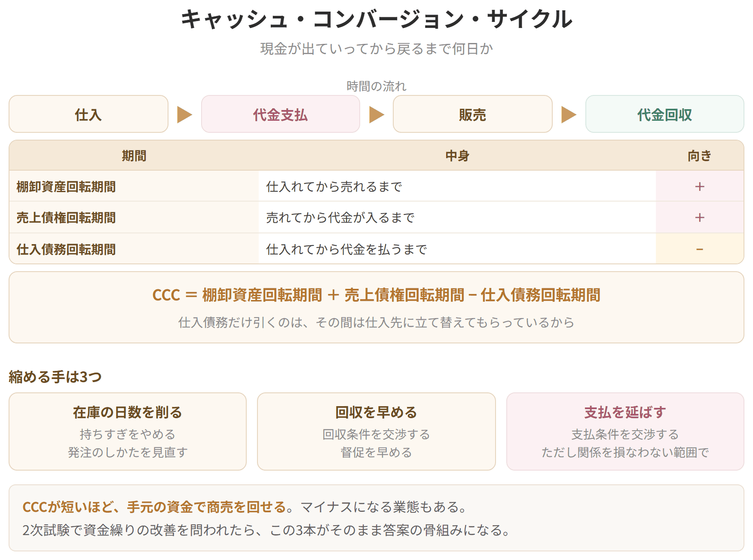
Task: Click the 代金回収 flow step box
Action: tap(665, 114)
